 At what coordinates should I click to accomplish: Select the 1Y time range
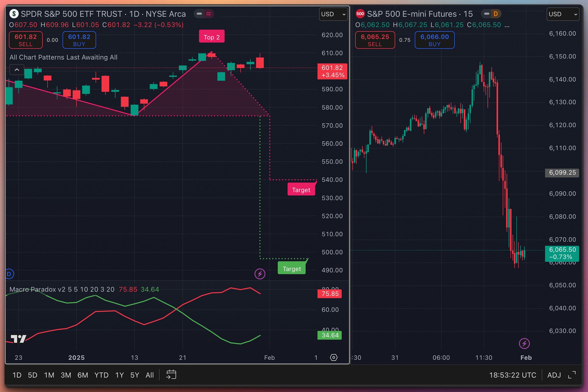coord(120,375)
